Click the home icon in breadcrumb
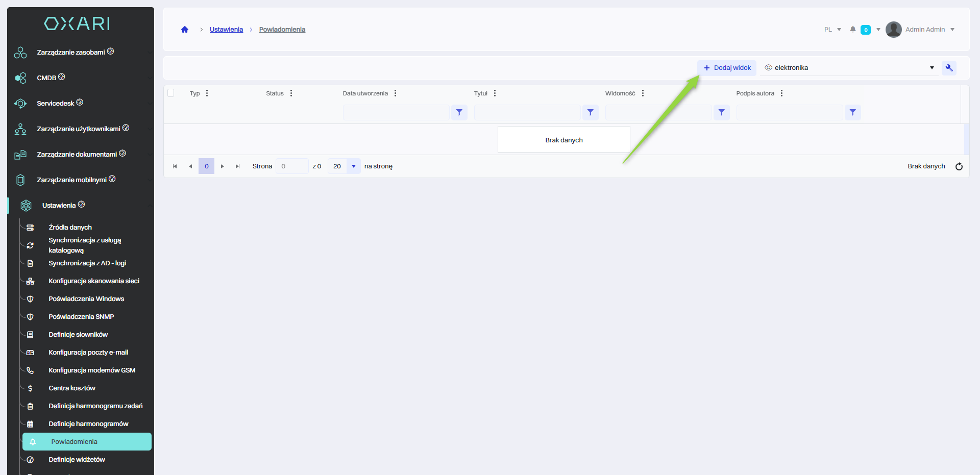This screenshot has height=475, width=980. (185, 30)
